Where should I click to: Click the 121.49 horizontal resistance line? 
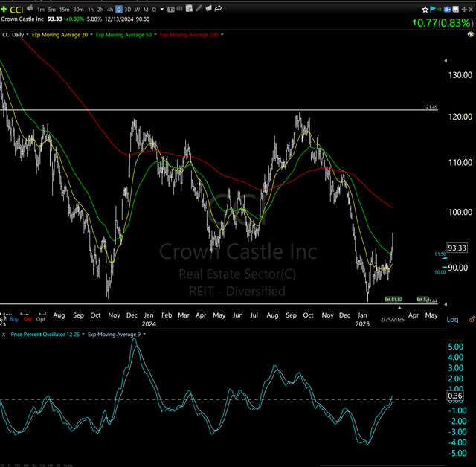click(x=219, y=110)
